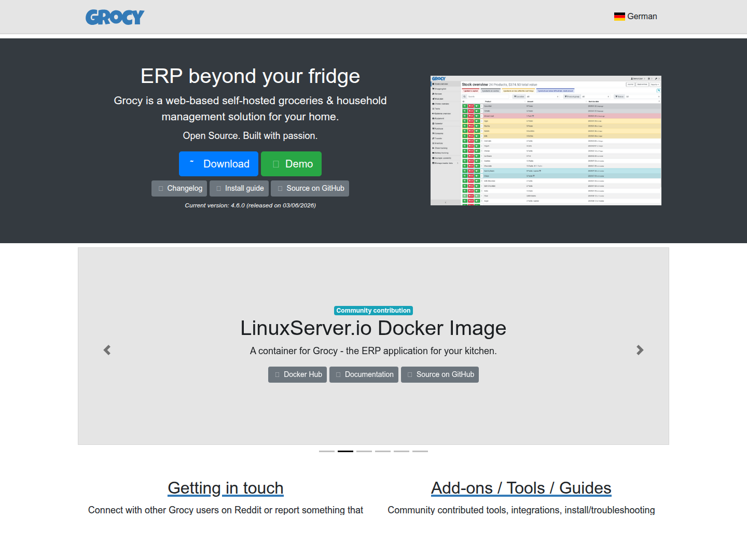Click the Grocy logo in the header
The width and height of the screenshot is (747, 560).
115,17
